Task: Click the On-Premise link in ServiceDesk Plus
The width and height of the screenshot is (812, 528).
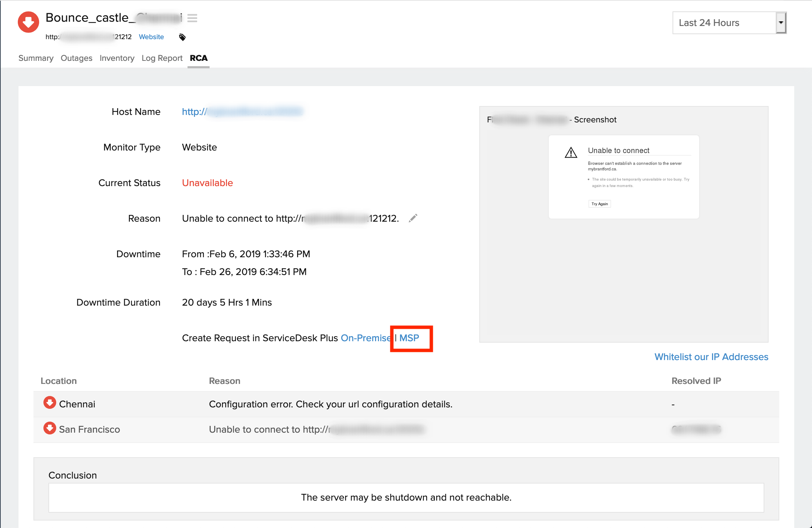Action: (x=367, y=338)
